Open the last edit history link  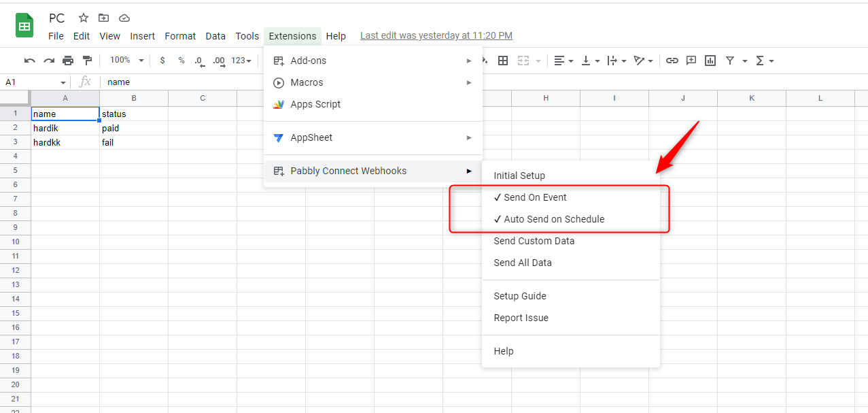click(x=436, y=35)
